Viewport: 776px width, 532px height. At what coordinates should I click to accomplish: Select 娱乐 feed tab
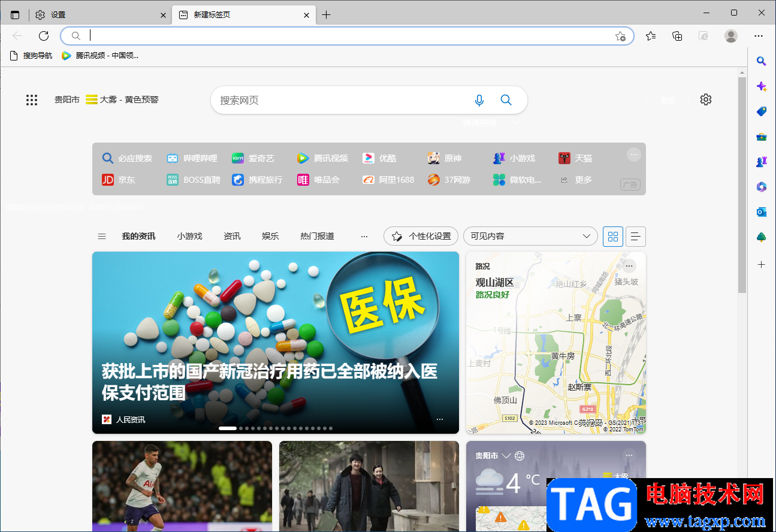tap(270, 236)
